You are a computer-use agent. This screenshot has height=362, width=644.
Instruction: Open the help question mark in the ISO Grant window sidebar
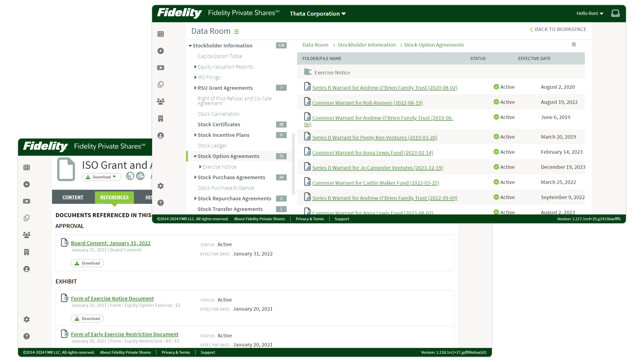[x=27, y=336]
